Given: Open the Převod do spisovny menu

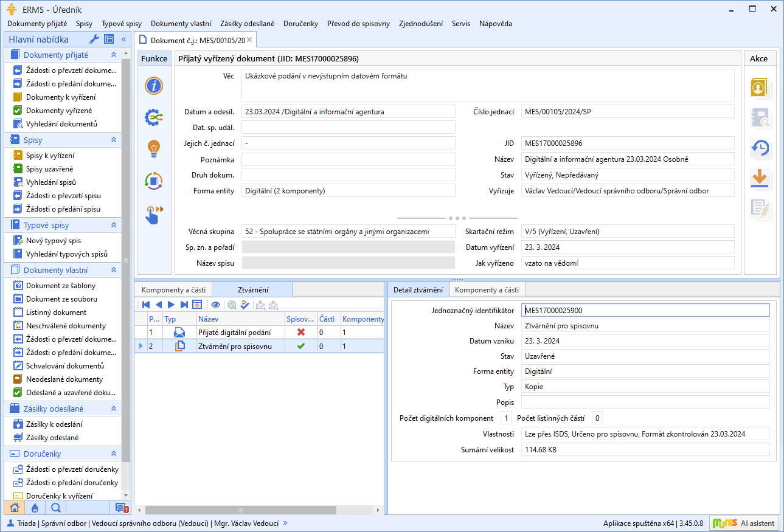Looking at the screenshot, I should coord(358,24).
